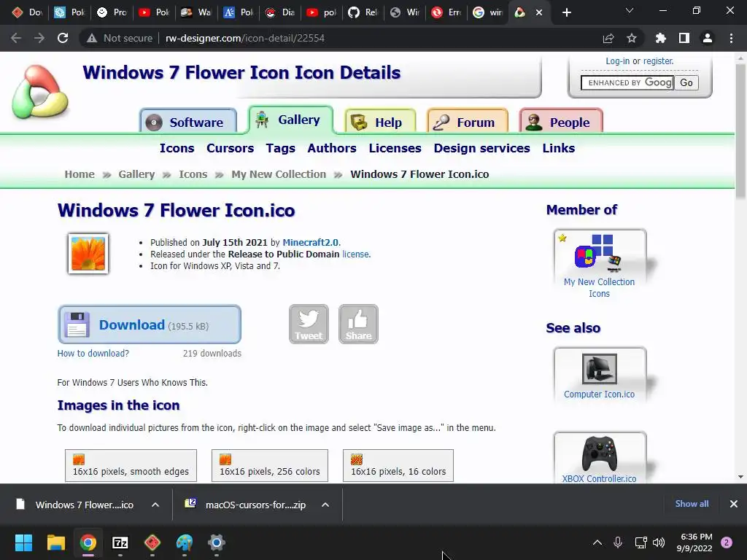This screenshot has height=560, width=747.
Task: Click the Tweet button
Action: pyautogui.click(x=309, y=324)
